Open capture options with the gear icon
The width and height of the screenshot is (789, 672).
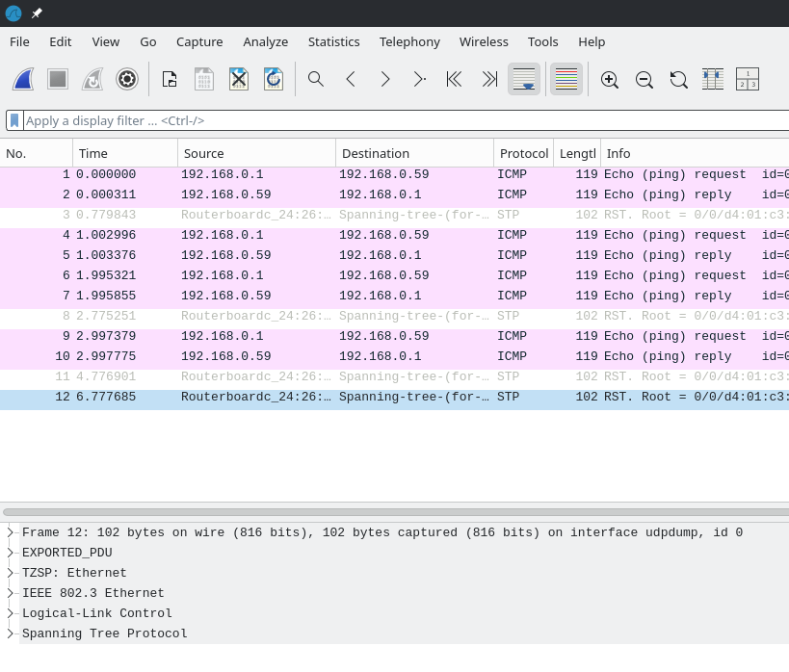click(x=127, y=79)
